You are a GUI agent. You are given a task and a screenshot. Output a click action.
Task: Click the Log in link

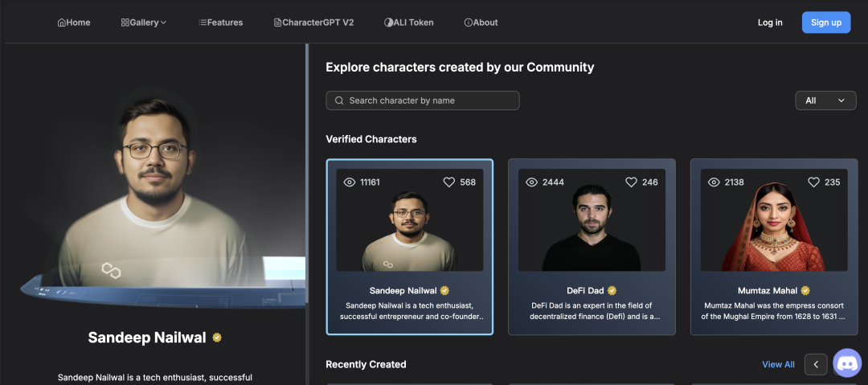pos(770,23)
